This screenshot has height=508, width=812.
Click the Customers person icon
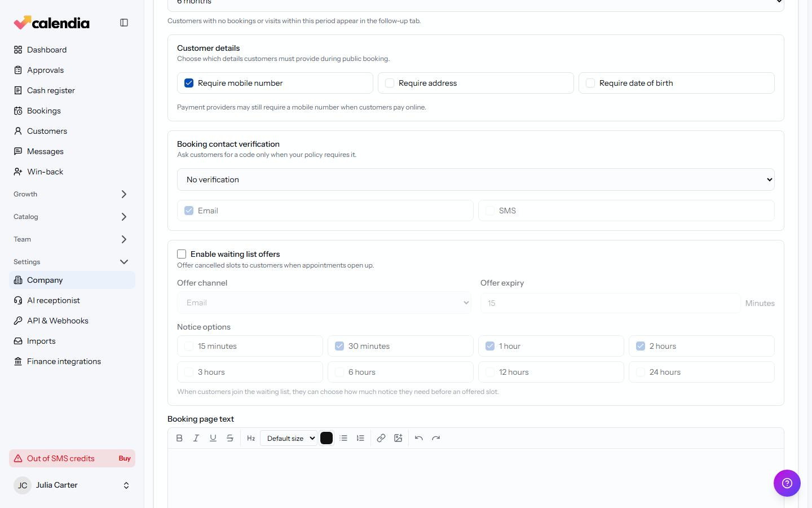click(x=18, y=131)
